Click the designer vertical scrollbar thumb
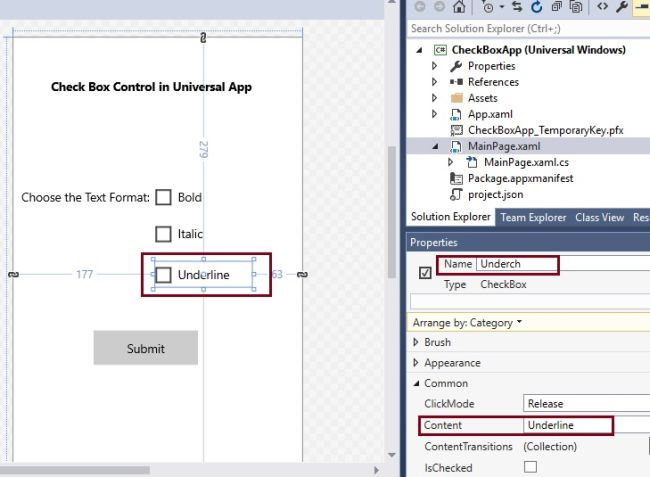The image size is (650, 477). point(392,212)
